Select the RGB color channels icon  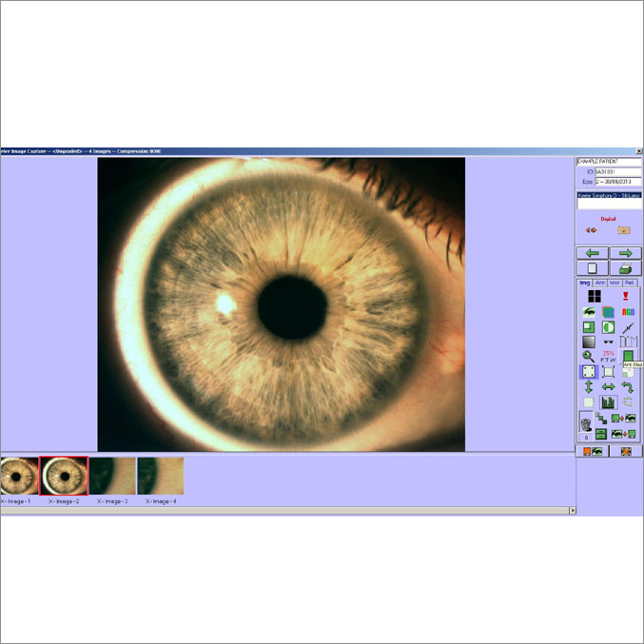(628, 311)
